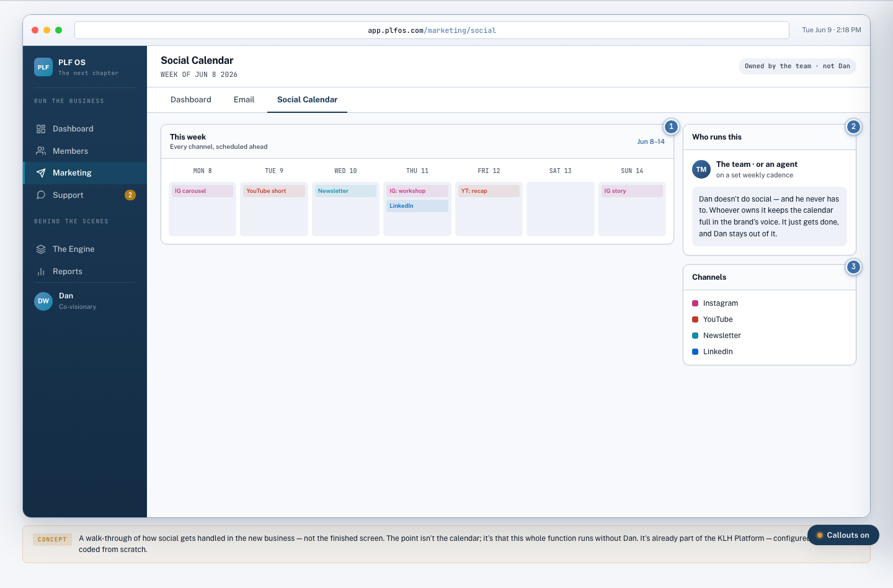Click the YouTube red color swatch

(695, 319)
